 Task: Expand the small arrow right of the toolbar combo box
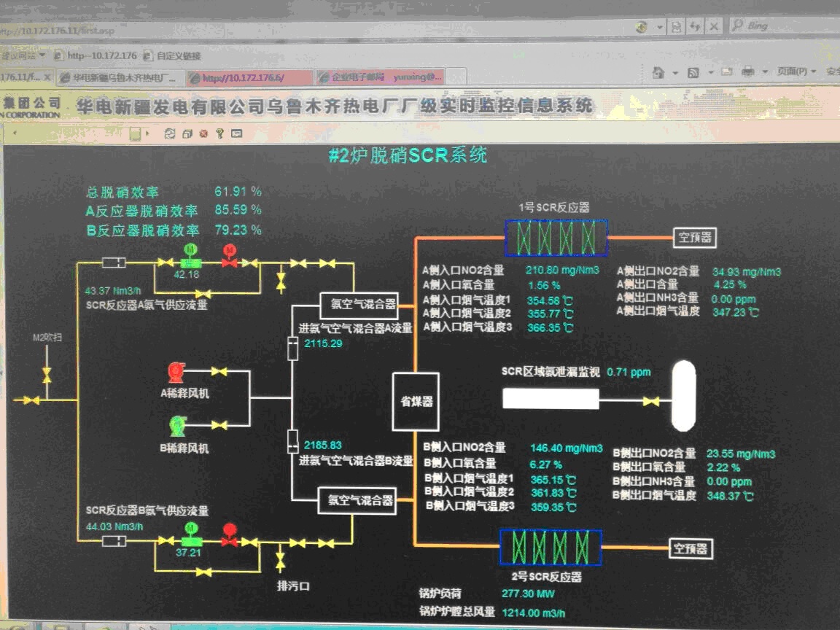(147, 133)
